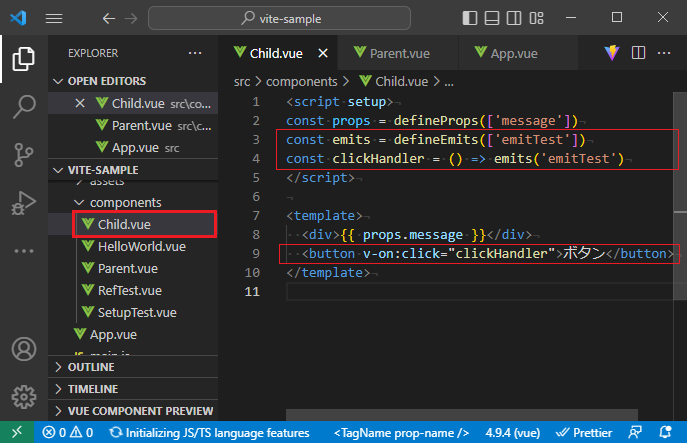This screenshot has width=687, height=443.
Task: Open HelloWorld.vue in file tree
Action: [x=133, y=246]
